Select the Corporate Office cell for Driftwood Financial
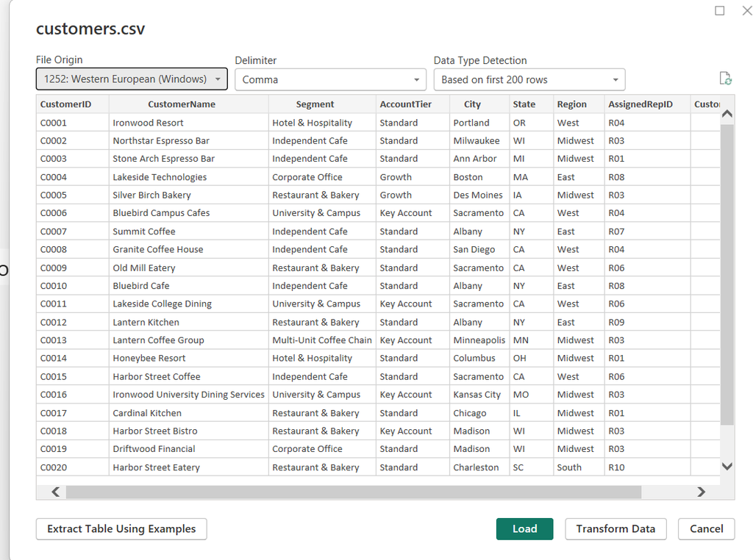 pyautogui.click(x=322, y=449)
